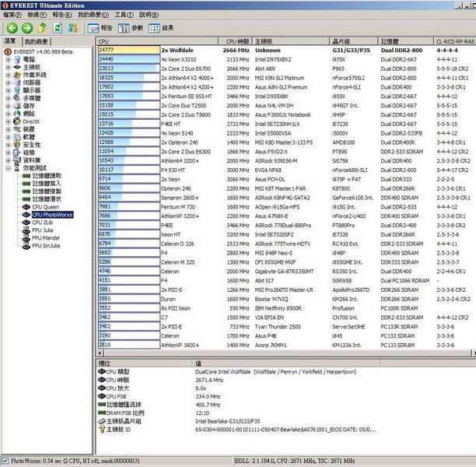Click the horizontal scrollbar left arrow in results
The image size is (476, 467).
tap(100, 353)
